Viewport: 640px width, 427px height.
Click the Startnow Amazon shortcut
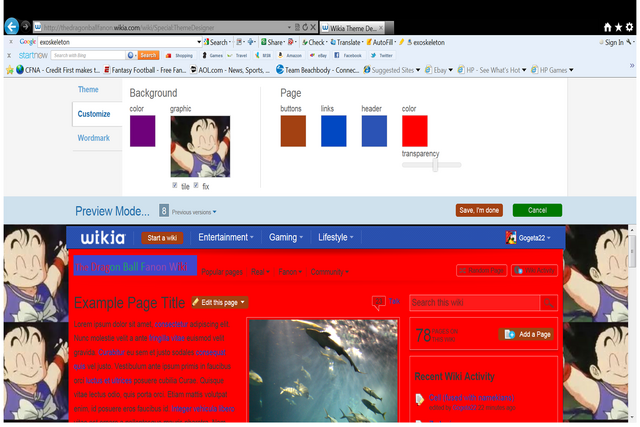tap(290, 56)
